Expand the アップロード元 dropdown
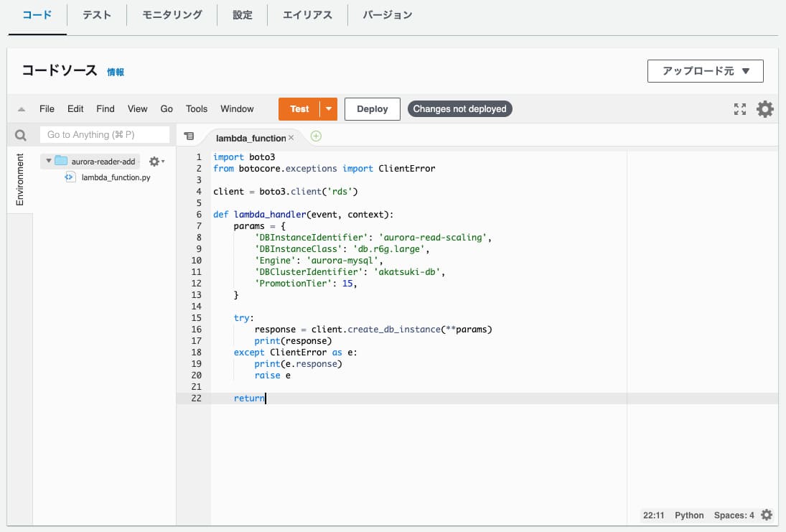786x532 pixels. [x=705, y=71]
